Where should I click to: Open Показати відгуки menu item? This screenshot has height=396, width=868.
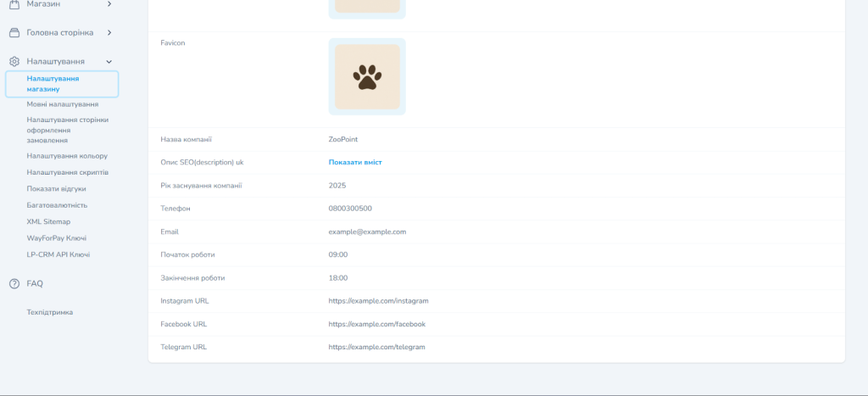click(56, 188)
